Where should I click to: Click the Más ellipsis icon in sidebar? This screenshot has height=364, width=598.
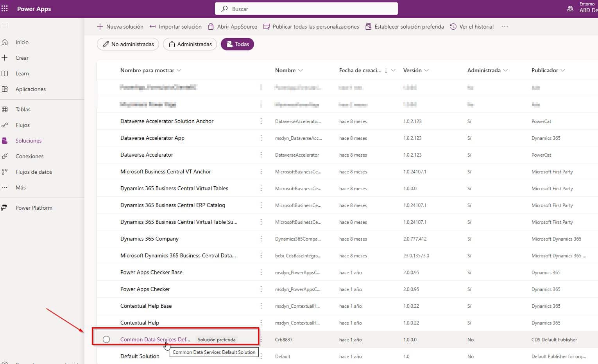pyautogui.click(x=5, y=187)
